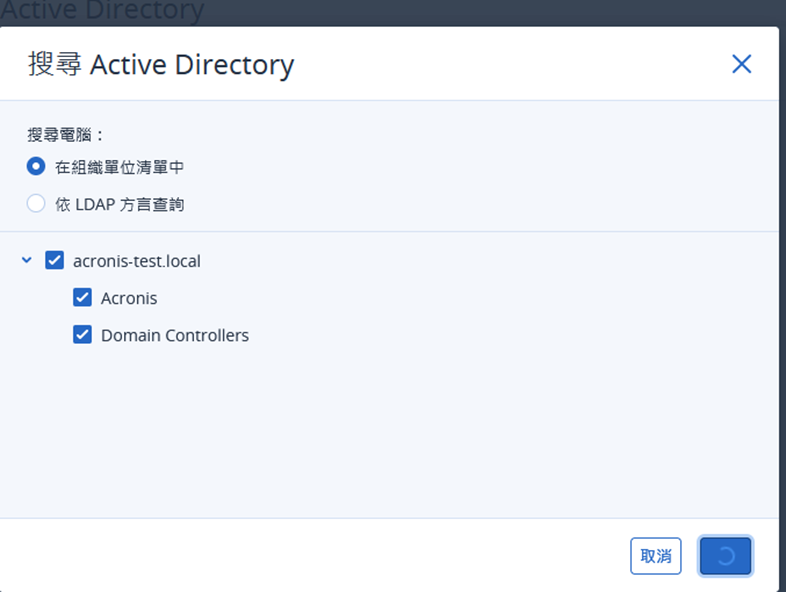786x592 pixels.
Task: Select the 依 LDAP 方言查詢 radio button
Action: tap(36, 204)
